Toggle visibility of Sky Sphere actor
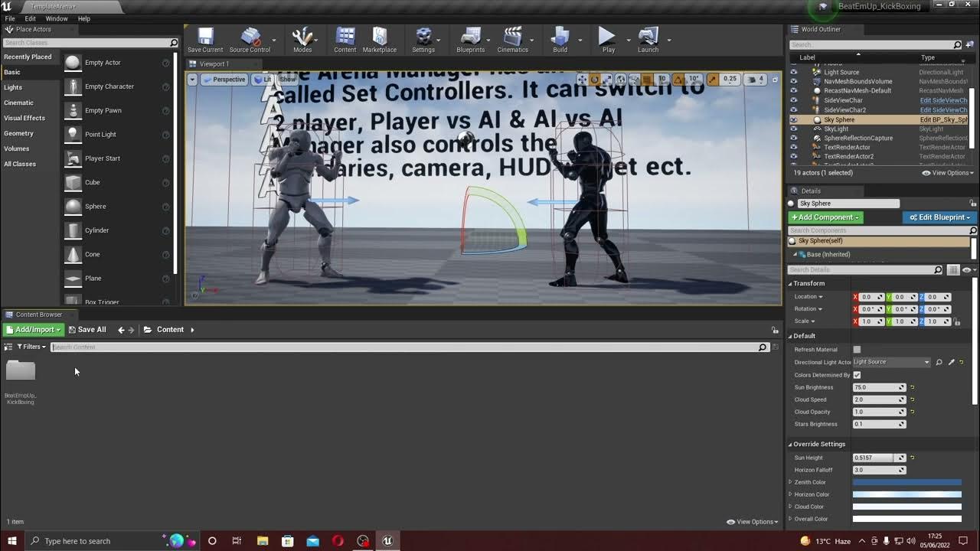This screenshot has height=551, width=980. pyautogui.click(x=793, y=119)
